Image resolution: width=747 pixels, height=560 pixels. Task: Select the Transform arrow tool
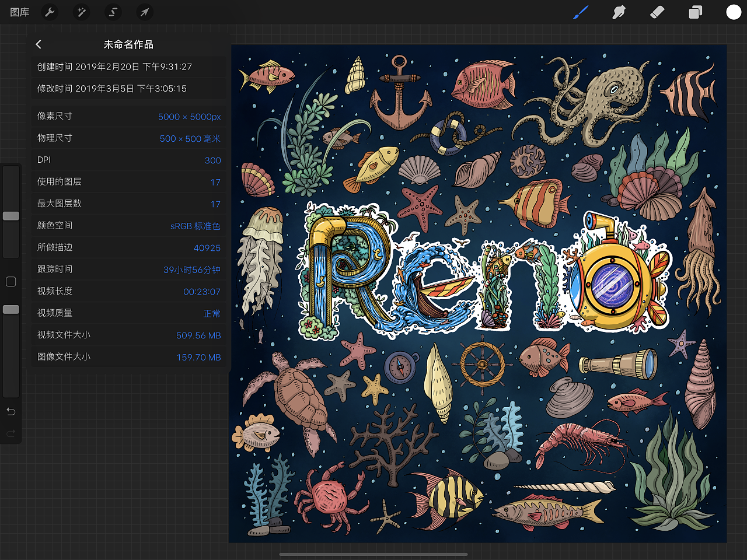[144, 12]
